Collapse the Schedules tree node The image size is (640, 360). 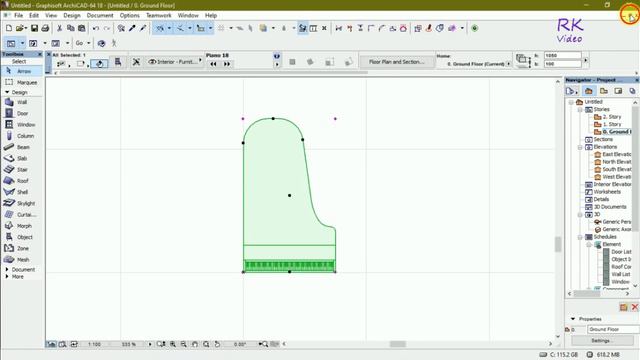(580, 237)
